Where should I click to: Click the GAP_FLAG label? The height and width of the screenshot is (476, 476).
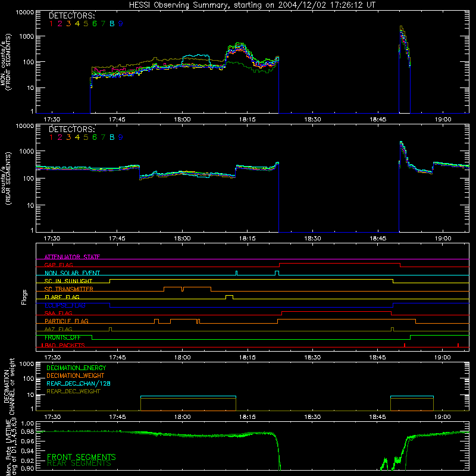point(58,265)
